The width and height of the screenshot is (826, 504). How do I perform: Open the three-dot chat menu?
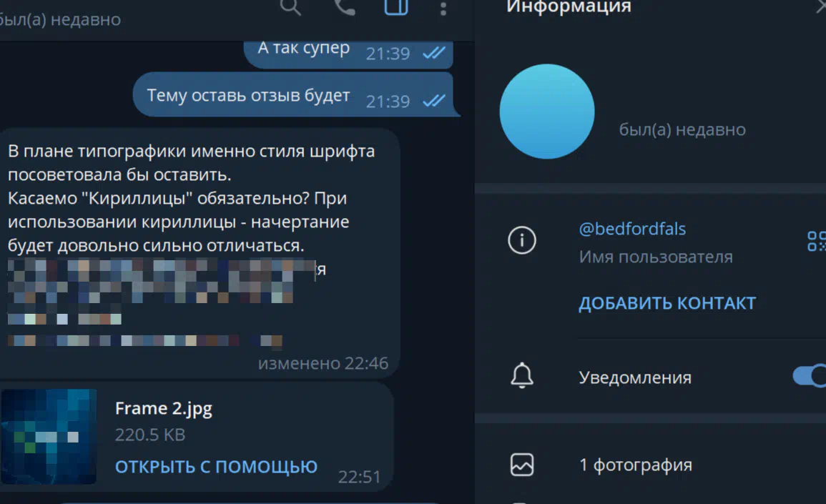click(443, 8)
